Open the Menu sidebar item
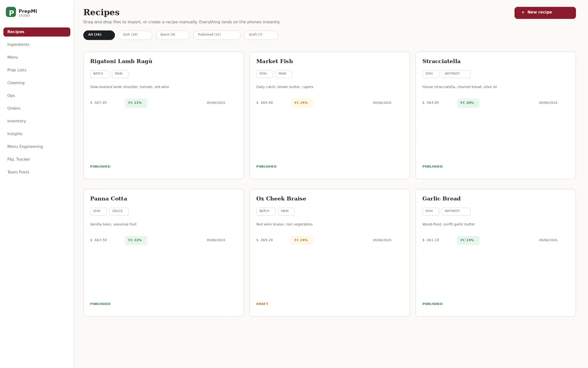The width and height of the screenshot is (588, 368). coord(37,57)
